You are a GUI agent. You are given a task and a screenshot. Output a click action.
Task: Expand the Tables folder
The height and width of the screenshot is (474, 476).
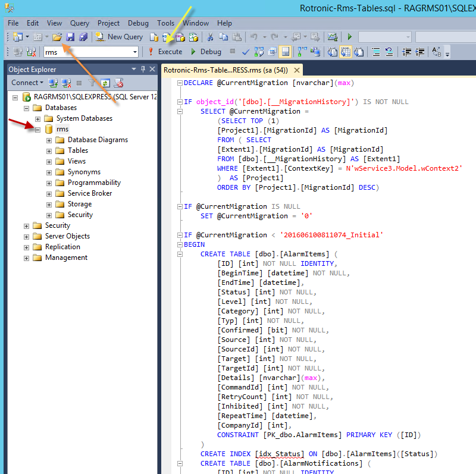[49, 151]
